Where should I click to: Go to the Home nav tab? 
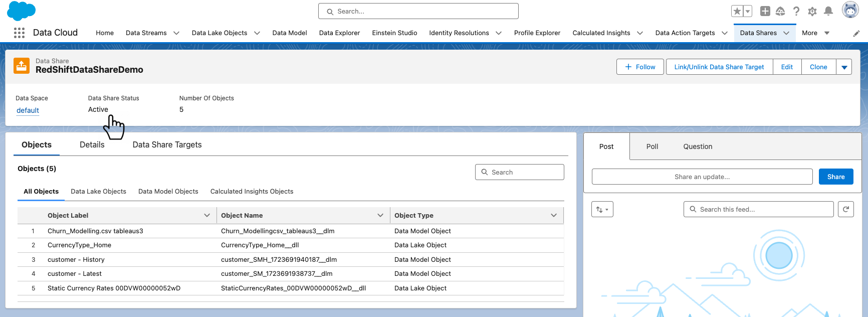coord(105,33)
